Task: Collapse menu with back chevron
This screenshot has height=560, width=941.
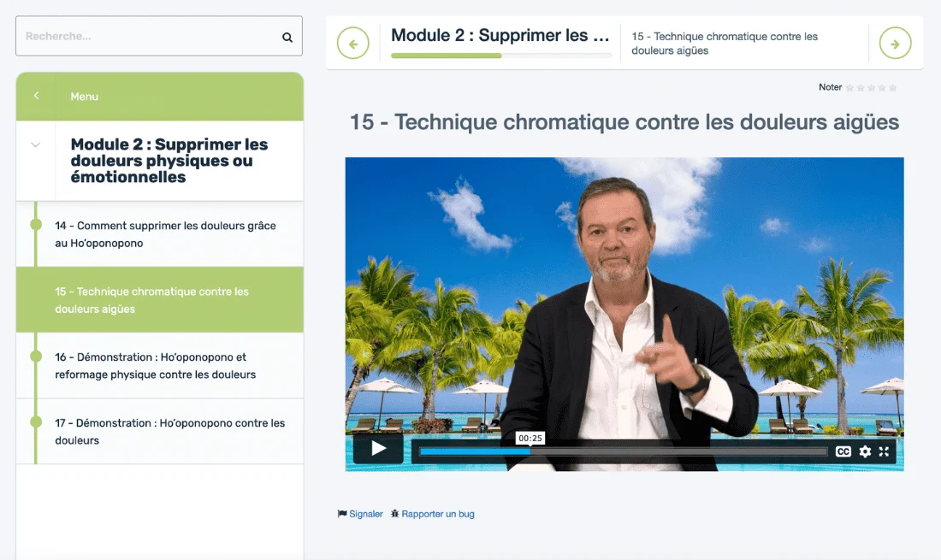Action: tap(36, 96)
